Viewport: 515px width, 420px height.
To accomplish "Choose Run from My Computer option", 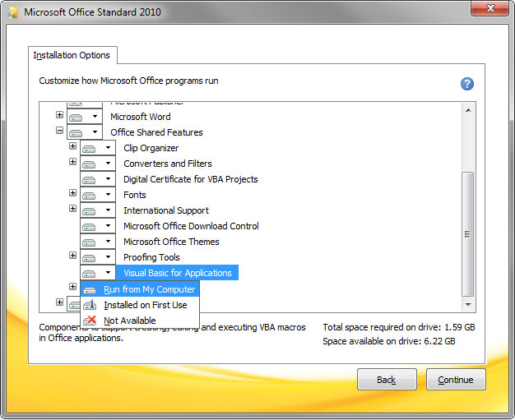I will click(140, 289).
